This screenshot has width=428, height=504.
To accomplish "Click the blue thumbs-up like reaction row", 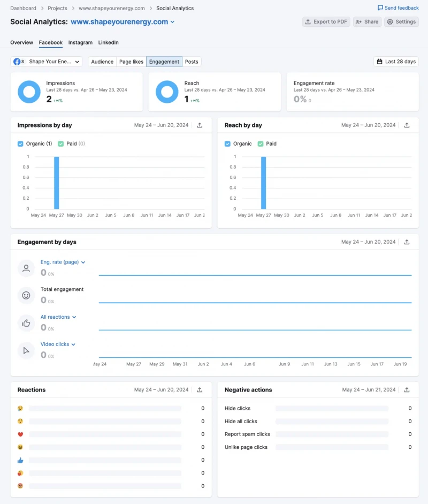I will pos(111,460).
